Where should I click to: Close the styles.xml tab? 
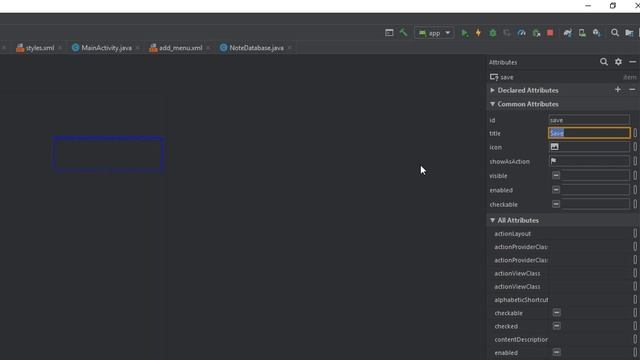click(60, 48)
